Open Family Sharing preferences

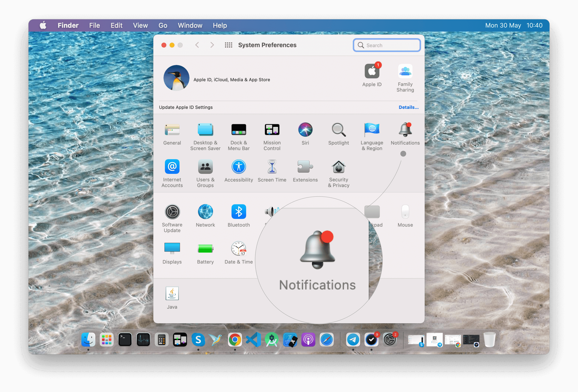pyautogui.click(x=405, y=78)
